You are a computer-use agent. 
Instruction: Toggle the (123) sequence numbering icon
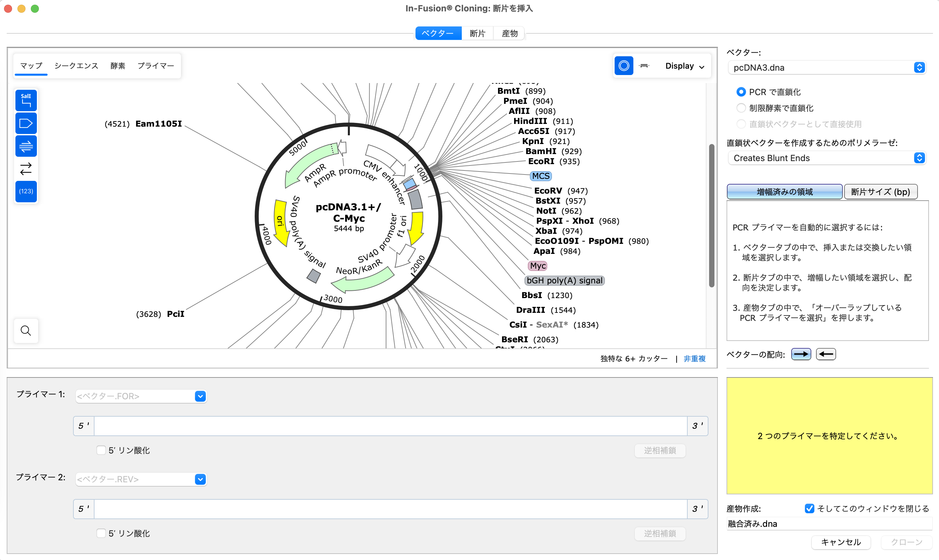tap(26, 191)
